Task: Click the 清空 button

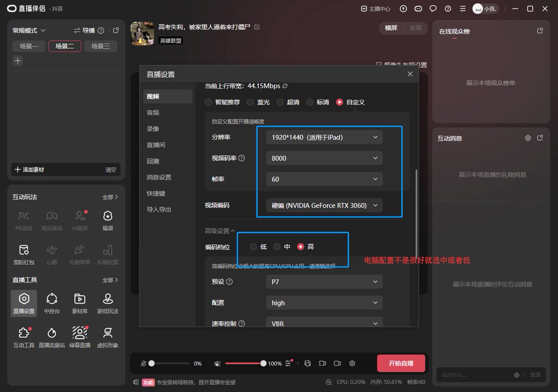Action: [111, 170]
